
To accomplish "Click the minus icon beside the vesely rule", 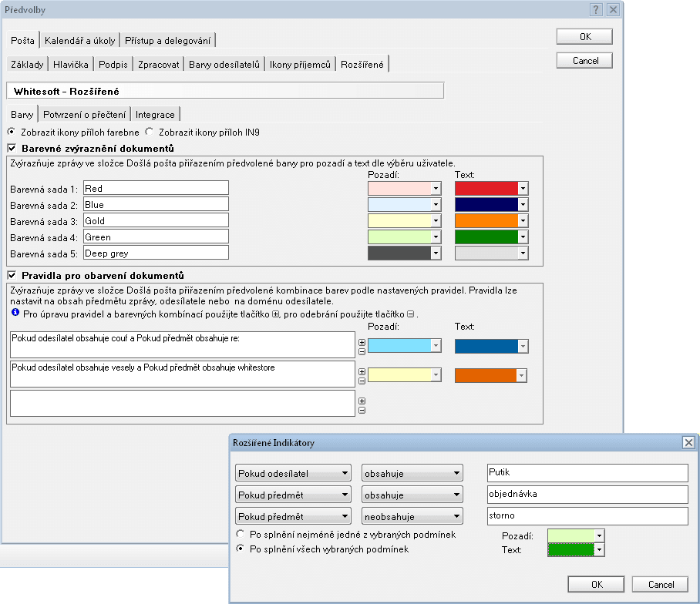I will point(362,381).
